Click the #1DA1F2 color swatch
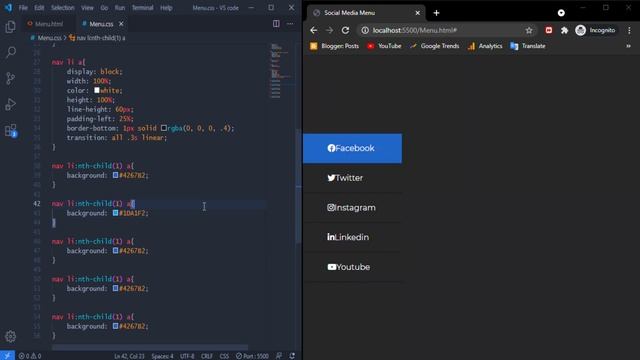This screenshot has width=640, height=360. pyautogui.click(x=116, y=213)
